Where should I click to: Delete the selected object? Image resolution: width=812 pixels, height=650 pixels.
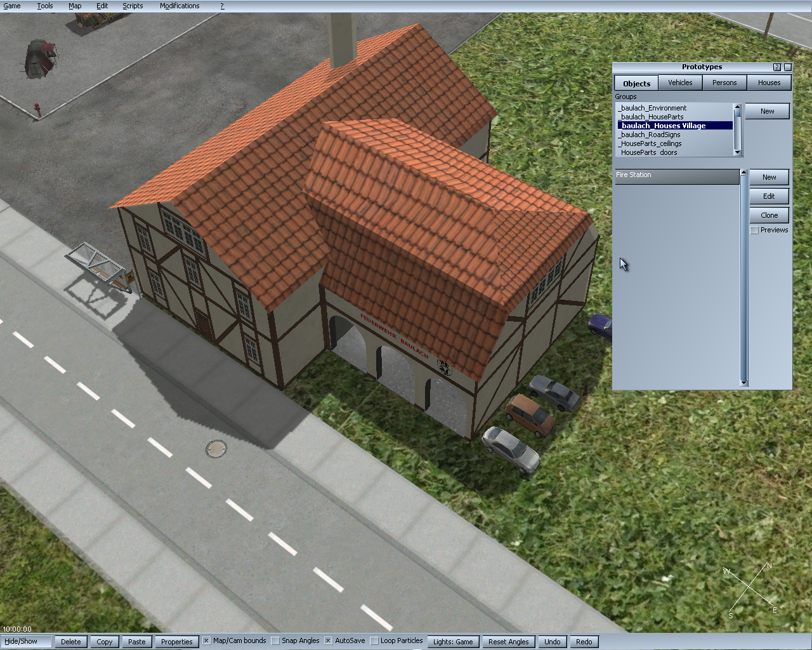pyautogui.click(x=71, y=642)
